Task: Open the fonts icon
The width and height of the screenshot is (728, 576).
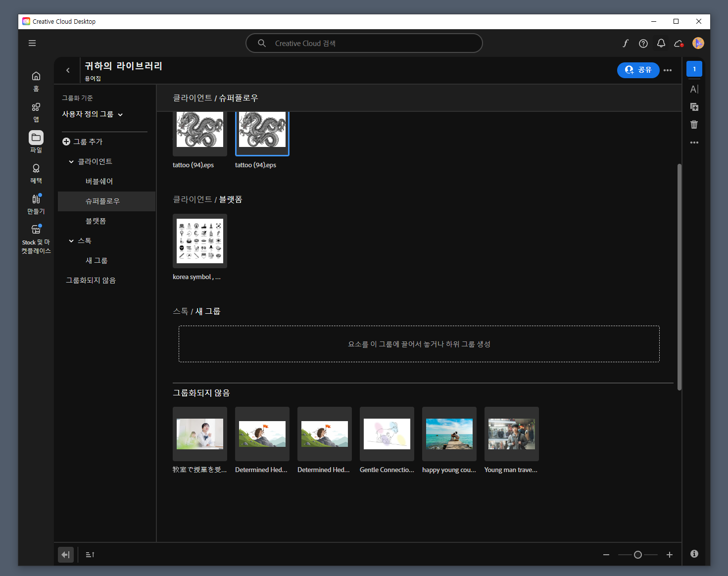Action: (626, 44)
